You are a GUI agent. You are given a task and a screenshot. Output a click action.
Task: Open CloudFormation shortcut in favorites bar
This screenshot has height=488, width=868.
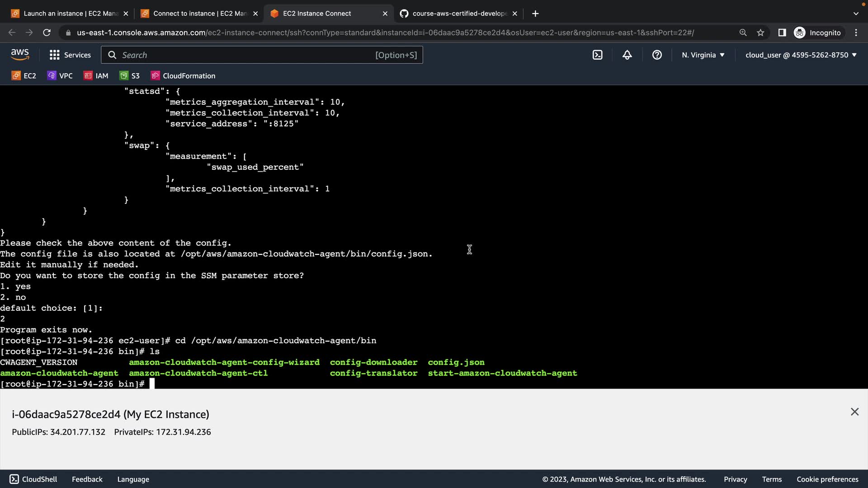point(183,76)
